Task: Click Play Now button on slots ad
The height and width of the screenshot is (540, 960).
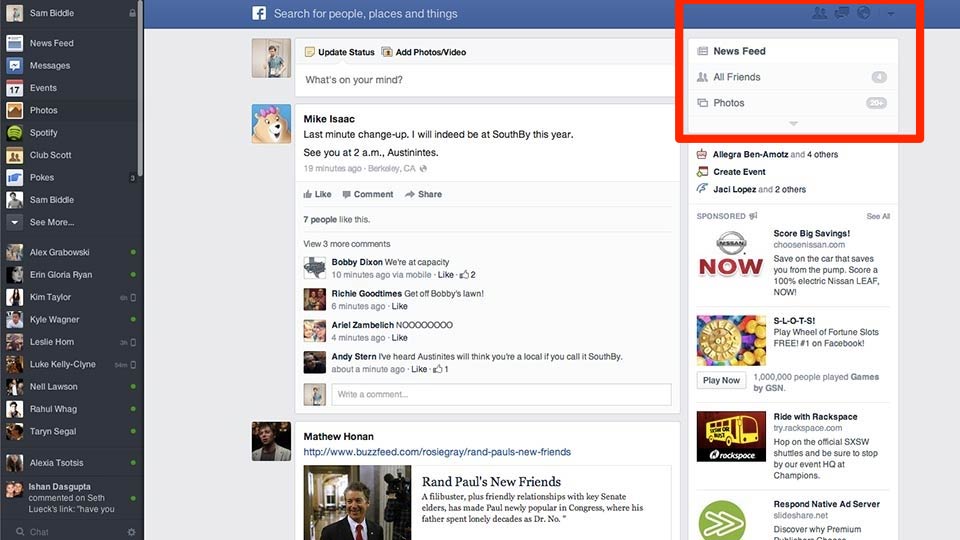Action: click(721, 380)
